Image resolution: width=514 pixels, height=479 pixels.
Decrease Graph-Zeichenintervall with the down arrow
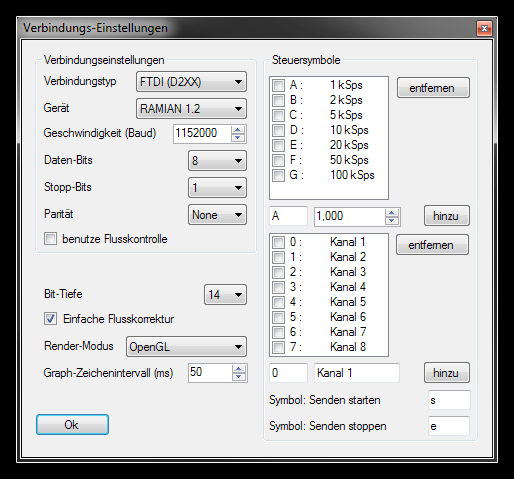click(238, 377)
